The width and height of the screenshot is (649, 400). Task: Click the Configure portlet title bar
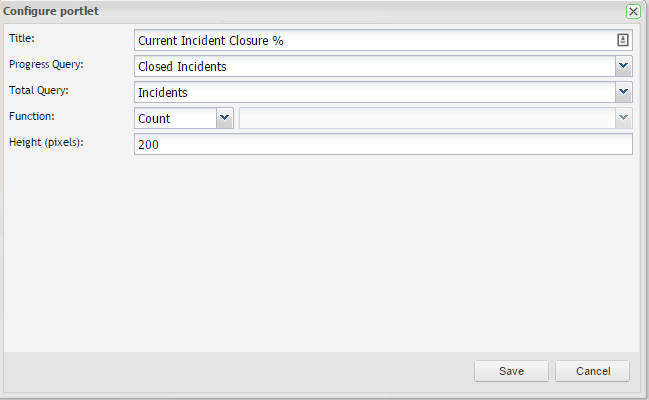pyautogui.click(x=300, y=11)
